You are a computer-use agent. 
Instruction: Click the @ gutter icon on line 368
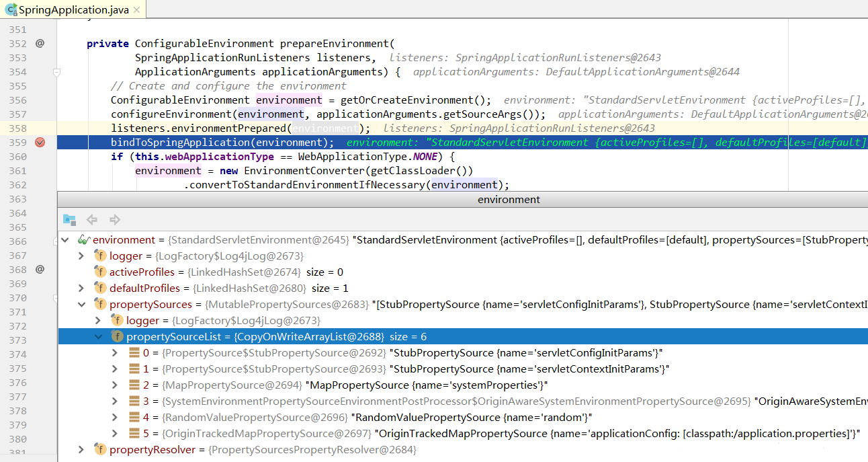40,270
